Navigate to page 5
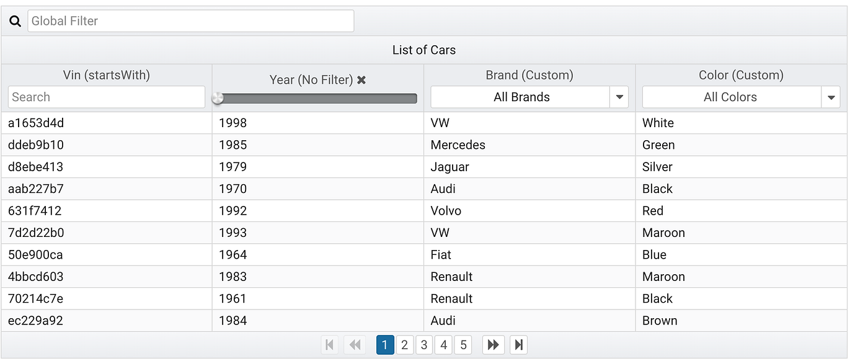The width and height of the screenshot is (868, 361). point(463,345)
